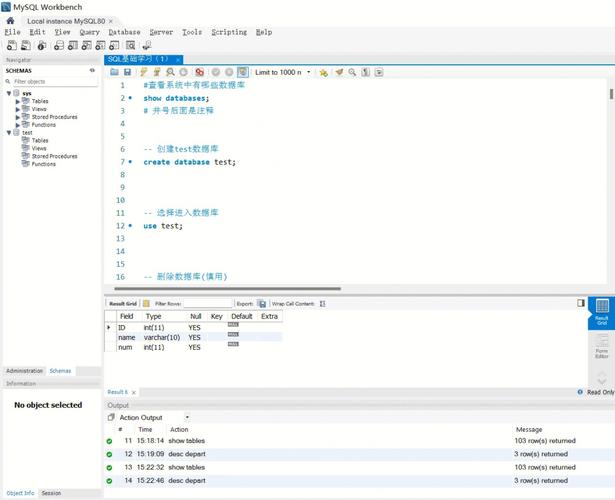Screen dimensions: 615x500
Task: Commit the current transaction
Action: tap(216, 72)
